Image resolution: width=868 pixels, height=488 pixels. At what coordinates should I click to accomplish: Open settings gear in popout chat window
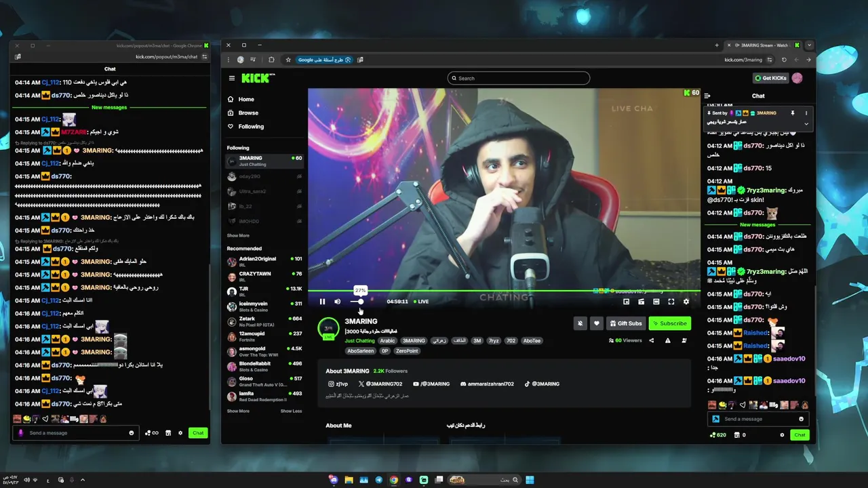180,433
